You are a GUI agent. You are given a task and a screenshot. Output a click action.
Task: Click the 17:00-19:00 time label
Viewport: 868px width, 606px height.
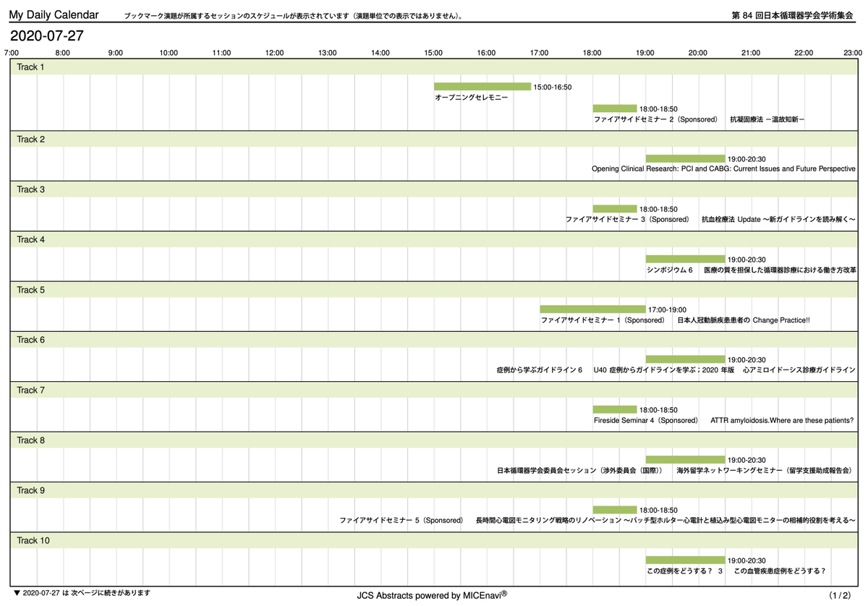point(667,309)
